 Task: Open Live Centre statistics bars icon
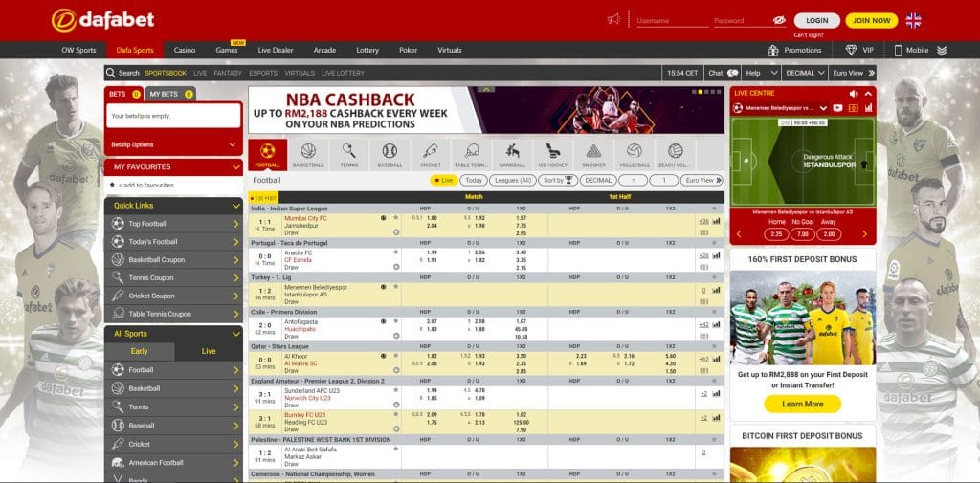point(868,108)
